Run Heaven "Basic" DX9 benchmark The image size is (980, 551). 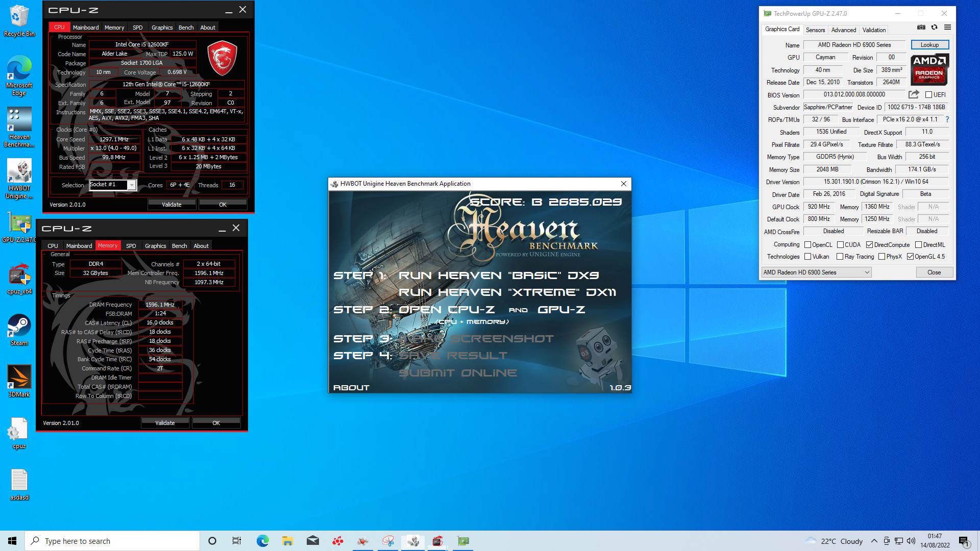point(499,275)
